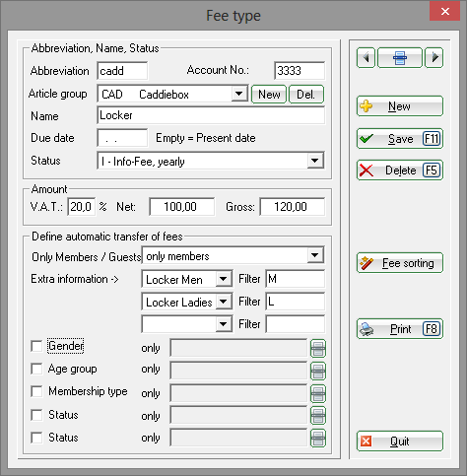467x476 pixels.
Task: Open the record list button between arrows
Action: tap(400, 58)
